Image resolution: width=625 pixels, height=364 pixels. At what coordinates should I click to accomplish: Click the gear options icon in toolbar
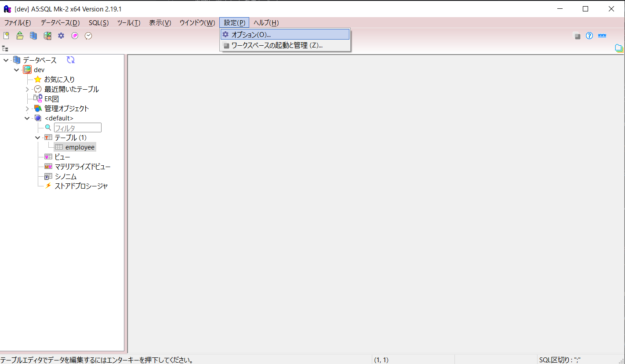61,36
